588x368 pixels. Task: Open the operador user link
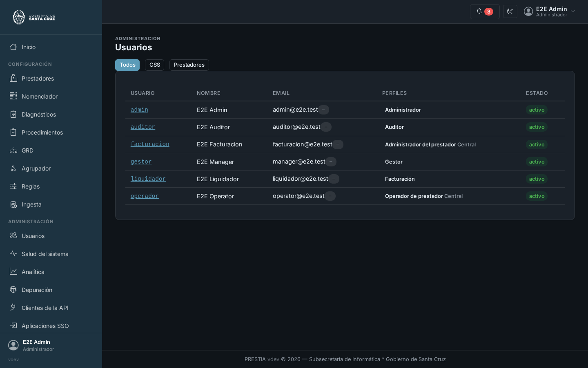pos(145,196)
